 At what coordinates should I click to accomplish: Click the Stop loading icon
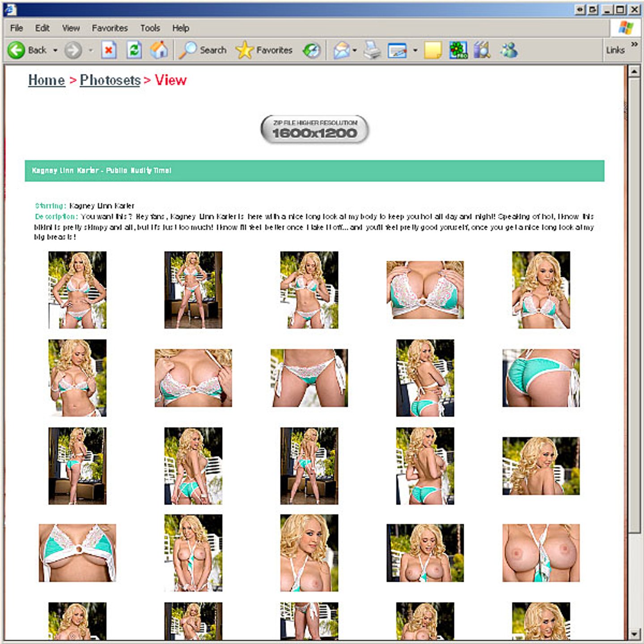(109, 50)
